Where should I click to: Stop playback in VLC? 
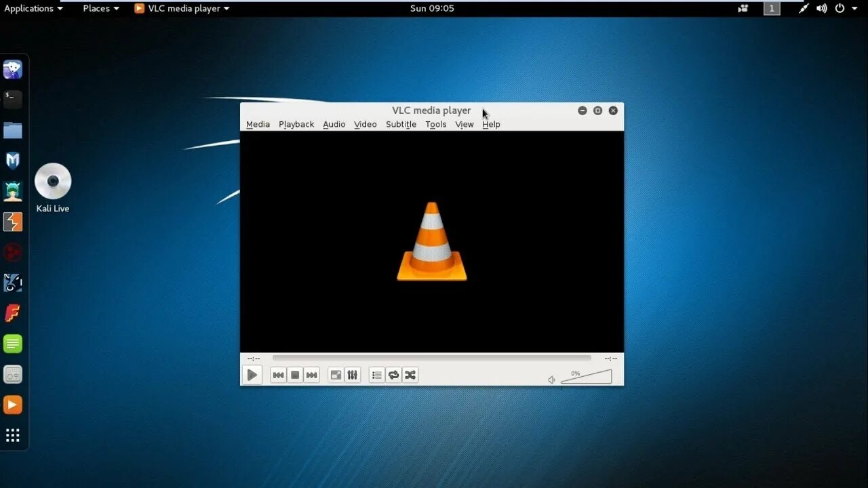(295, 375)
